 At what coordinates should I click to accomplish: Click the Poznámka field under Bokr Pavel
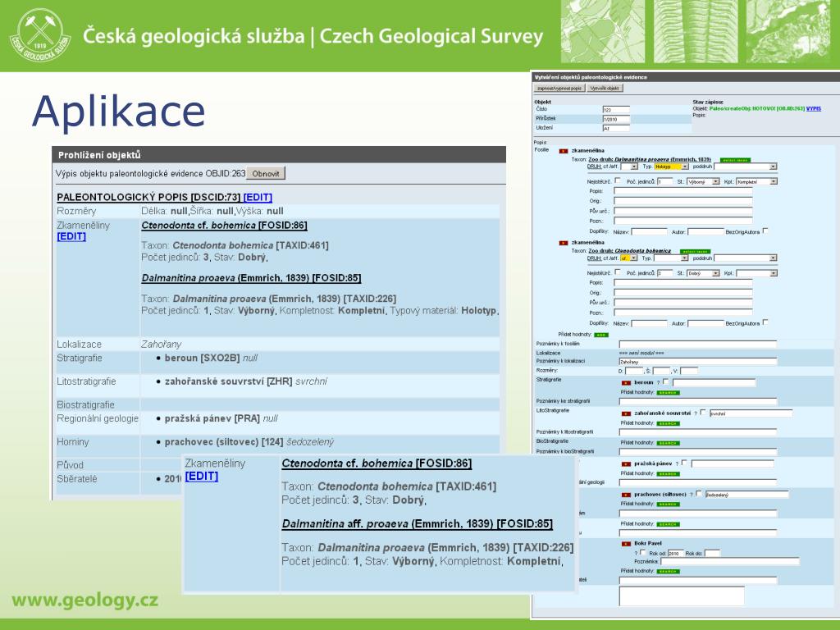pyautogui.click(x=730, y=561)
